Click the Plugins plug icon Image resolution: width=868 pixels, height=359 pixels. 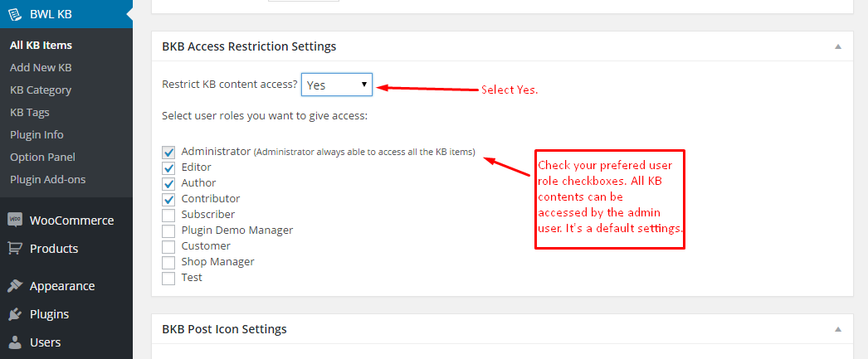click(x=15, y=314)
